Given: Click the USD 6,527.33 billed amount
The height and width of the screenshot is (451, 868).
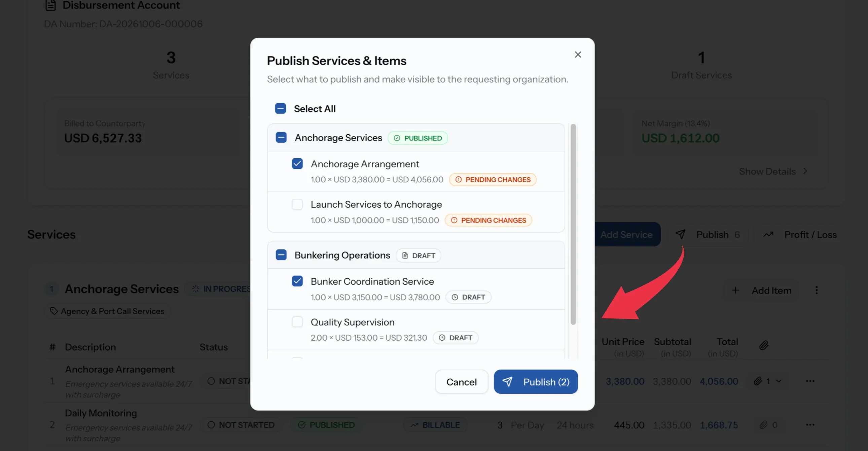Looking at the screenshot, I should tap(103, 138).
